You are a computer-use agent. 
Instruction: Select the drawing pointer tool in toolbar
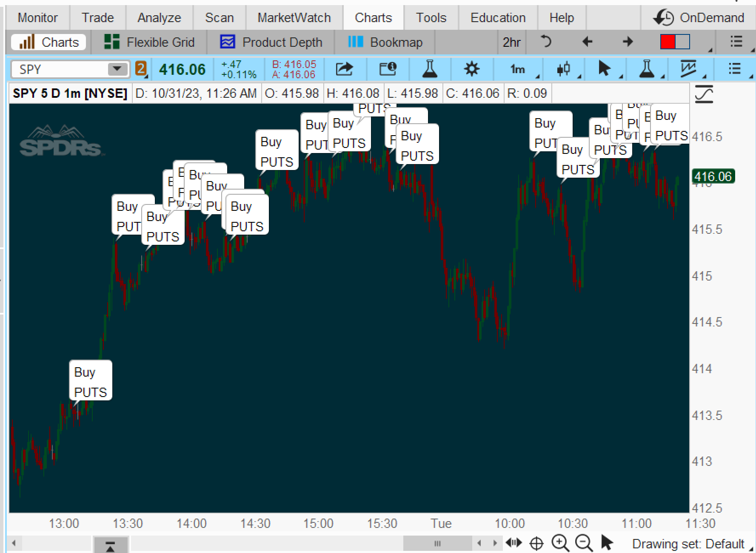click(x=604, y=69)
